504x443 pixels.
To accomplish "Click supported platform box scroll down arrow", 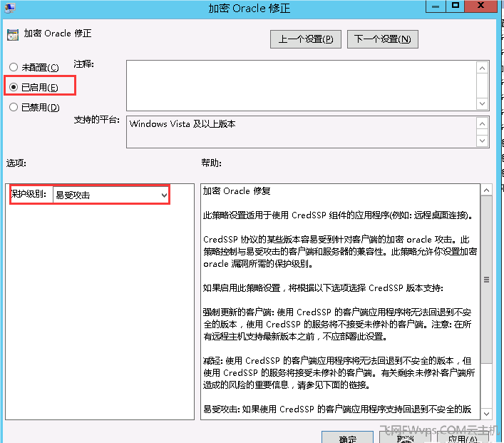I will pyautogui.click(x=482, y=141).
